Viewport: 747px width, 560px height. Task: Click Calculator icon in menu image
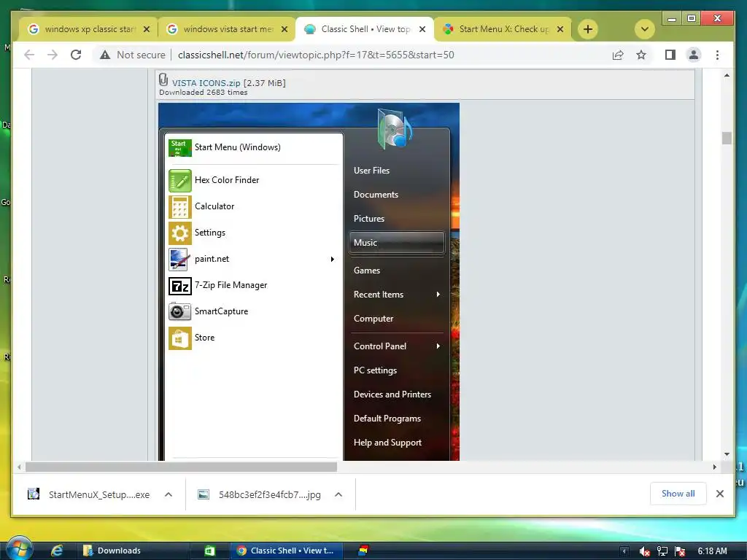[180, 206]
